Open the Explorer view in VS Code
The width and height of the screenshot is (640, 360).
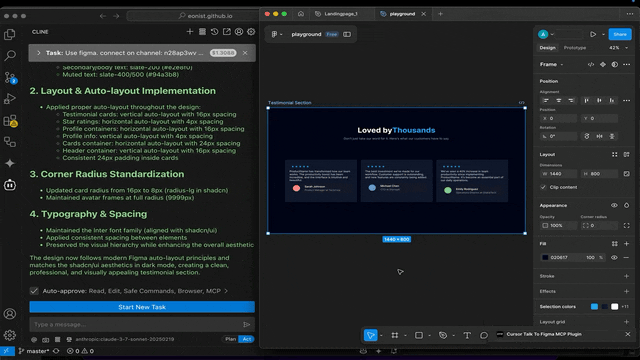[10, 34]
